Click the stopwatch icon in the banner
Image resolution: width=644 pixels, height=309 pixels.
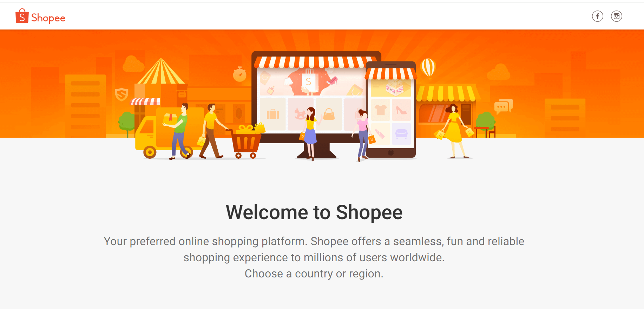(x=240, y=74)
